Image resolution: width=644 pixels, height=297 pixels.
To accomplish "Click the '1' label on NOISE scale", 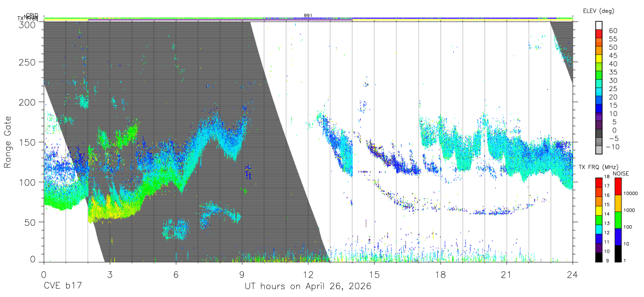I will 626,260.
